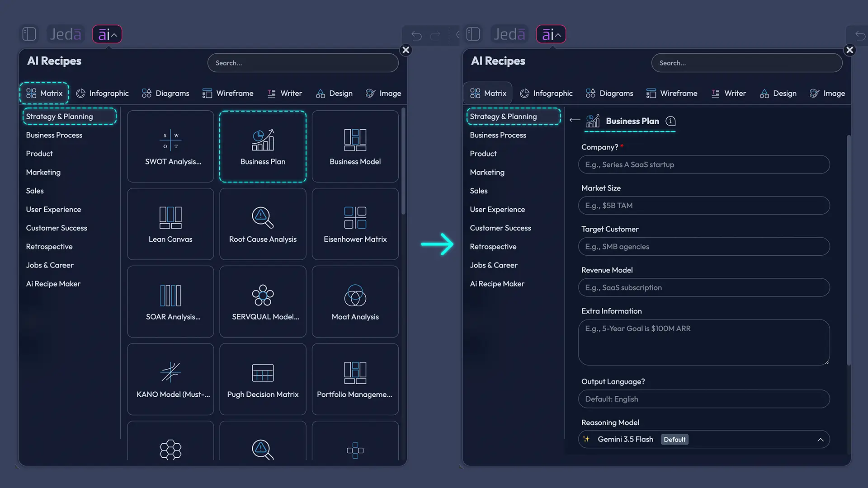Open the Business Model recipe card
Viewport: 868px width, 488px height.
(355, 146)
